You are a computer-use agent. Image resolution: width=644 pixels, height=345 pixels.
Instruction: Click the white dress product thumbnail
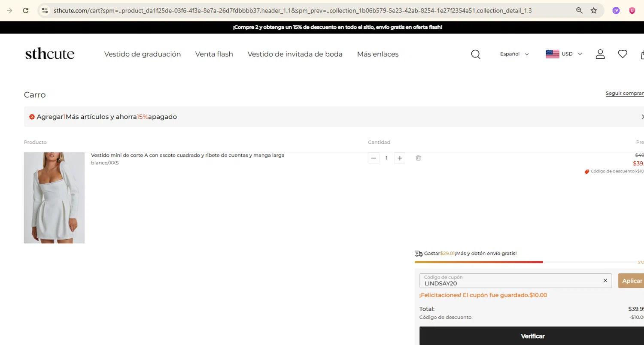click(54, 198)
